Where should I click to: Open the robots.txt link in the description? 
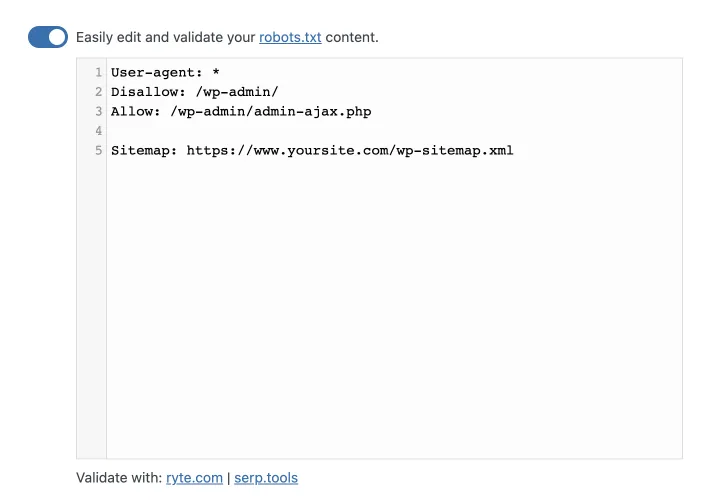290,37
